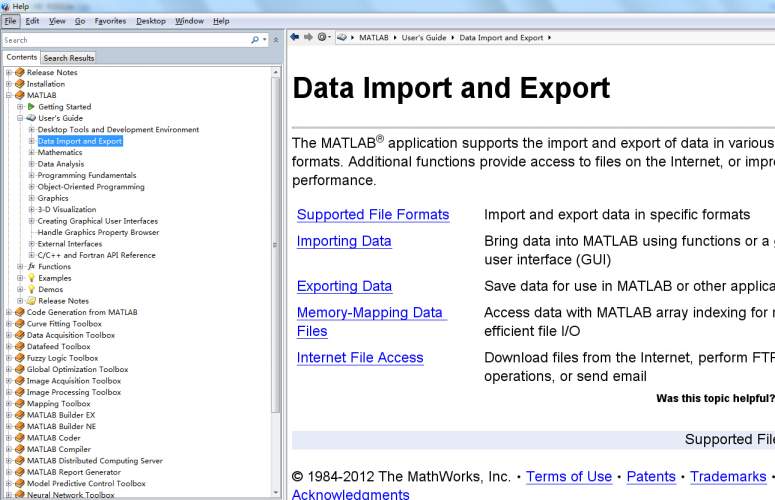Open the gear actions button in toolbar

322,37
